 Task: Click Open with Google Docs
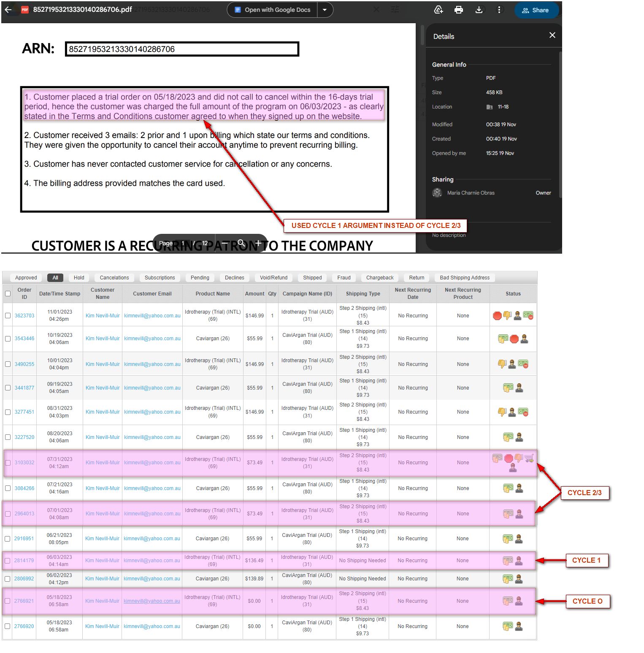click(272, 10)
